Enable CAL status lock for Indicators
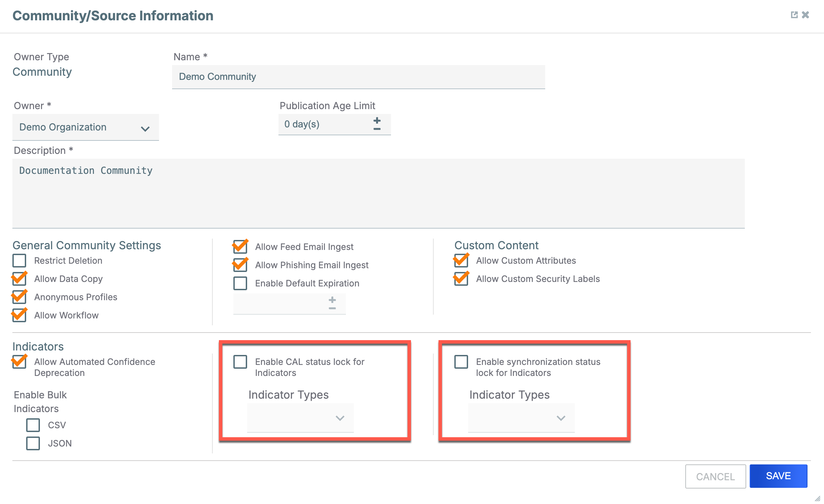824x504 pixels. [240, 362]
